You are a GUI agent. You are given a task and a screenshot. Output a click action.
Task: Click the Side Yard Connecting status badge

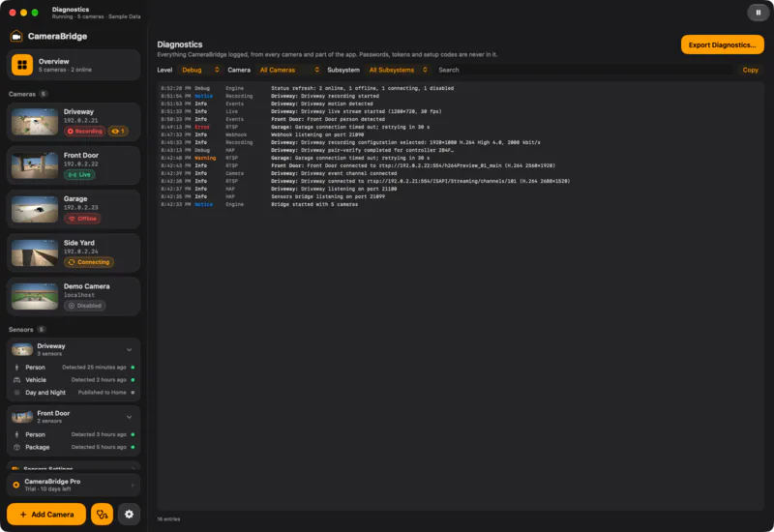(89, 262)
